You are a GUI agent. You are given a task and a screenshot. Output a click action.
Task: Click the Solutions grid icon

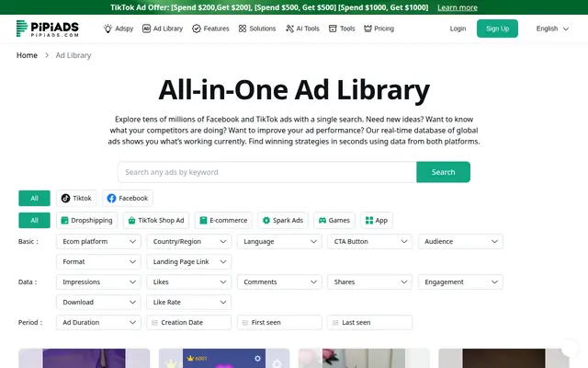click(243, 29)
